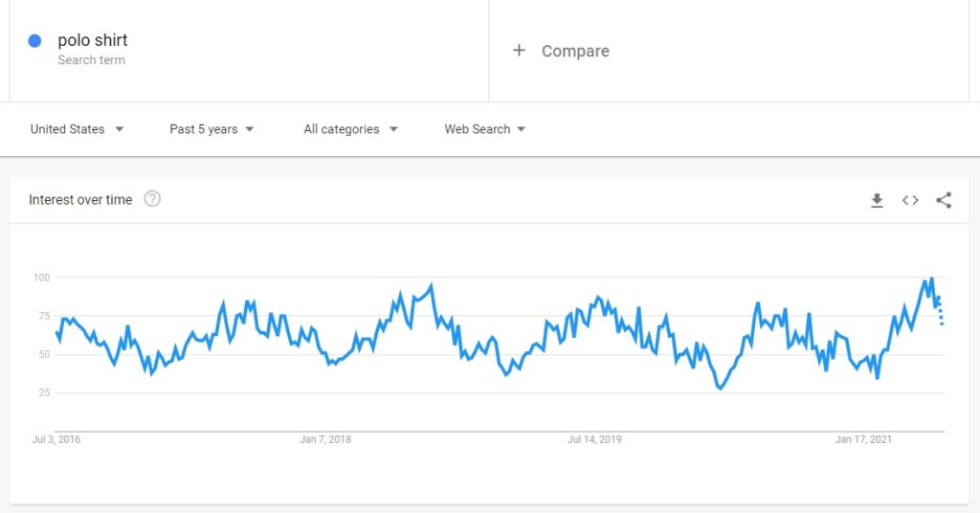Select the Jan 17, 2021 date label
This screenshot has width=980, height=513.
(863, 439)
